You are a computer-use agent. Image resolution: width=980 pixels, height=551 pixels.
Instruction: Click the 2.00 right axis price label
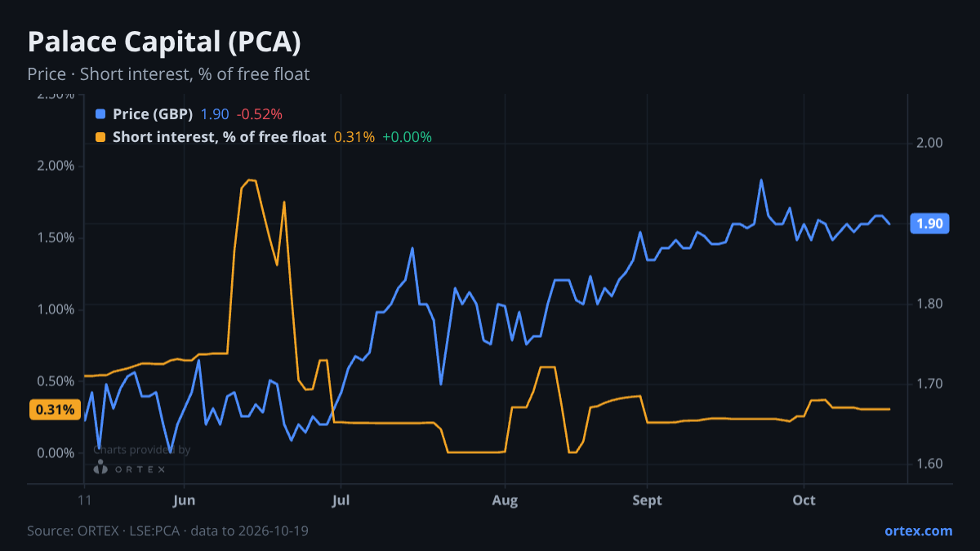(930, 144)
